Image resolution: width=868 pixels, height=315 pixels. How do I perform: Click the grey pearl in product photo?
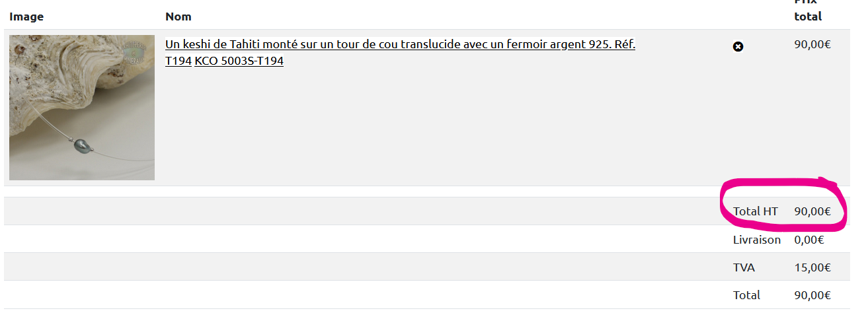(81, 145)
